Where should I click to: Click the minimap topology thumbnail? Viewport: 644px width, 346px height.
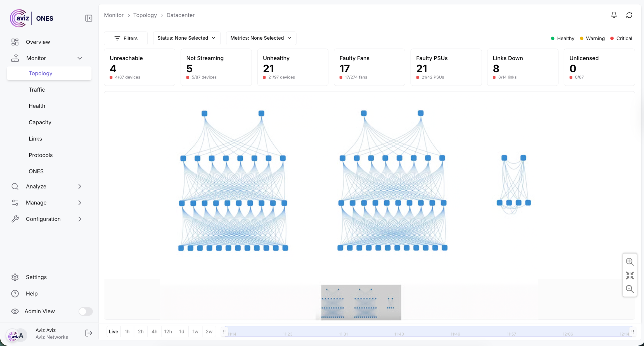[361, 302]
